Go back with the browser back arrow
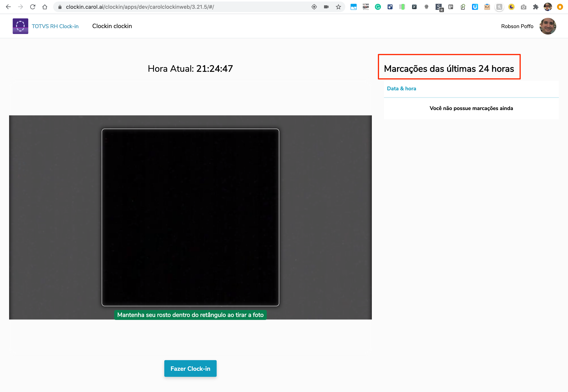Image resolution: width=568 pixels, height=392 pixels. pyautogui.click(x=8, y=7)
